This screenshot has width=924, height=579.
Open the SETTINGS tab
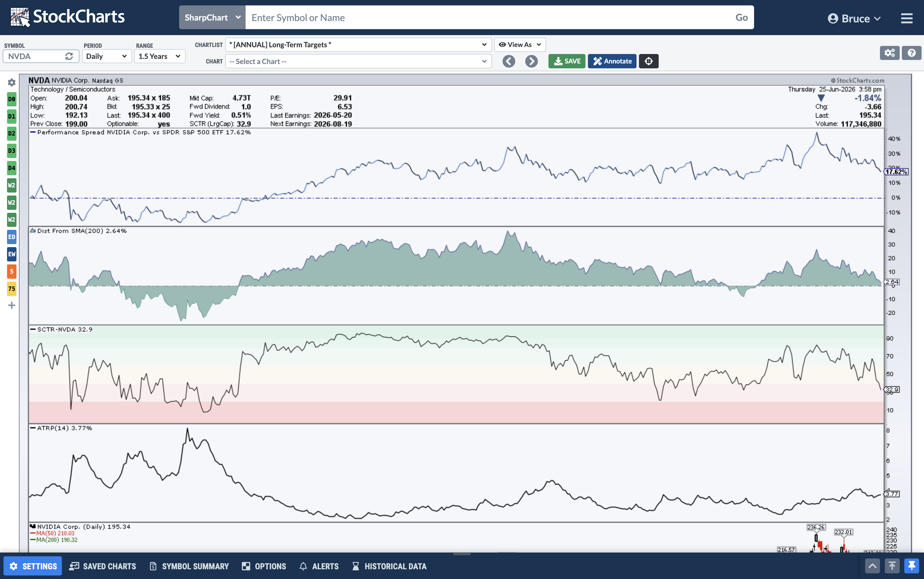[x=33, y=566]
